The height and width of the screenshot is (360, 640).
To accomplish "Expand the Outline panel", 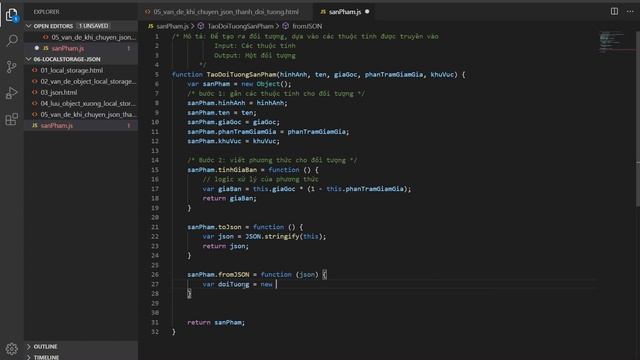I will pyautogui.click(x=81, y=346).
